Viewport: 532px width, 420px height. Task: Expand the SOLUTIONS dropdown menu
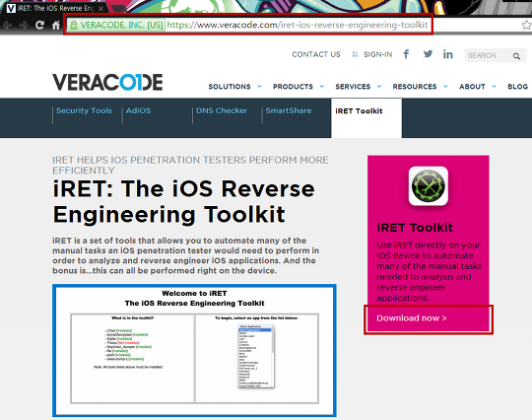pos(234,87)
